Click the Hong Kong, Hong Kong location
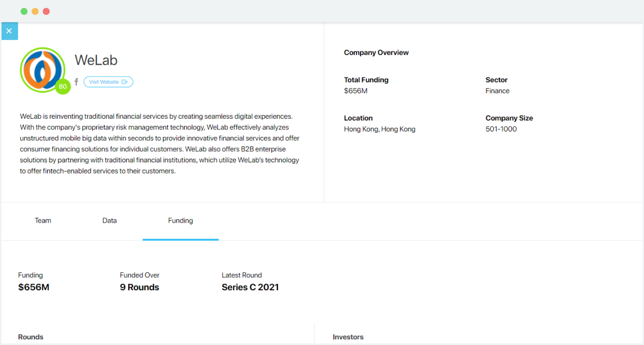This screenshot has height=345, width=644. click(x=379, y=129)
